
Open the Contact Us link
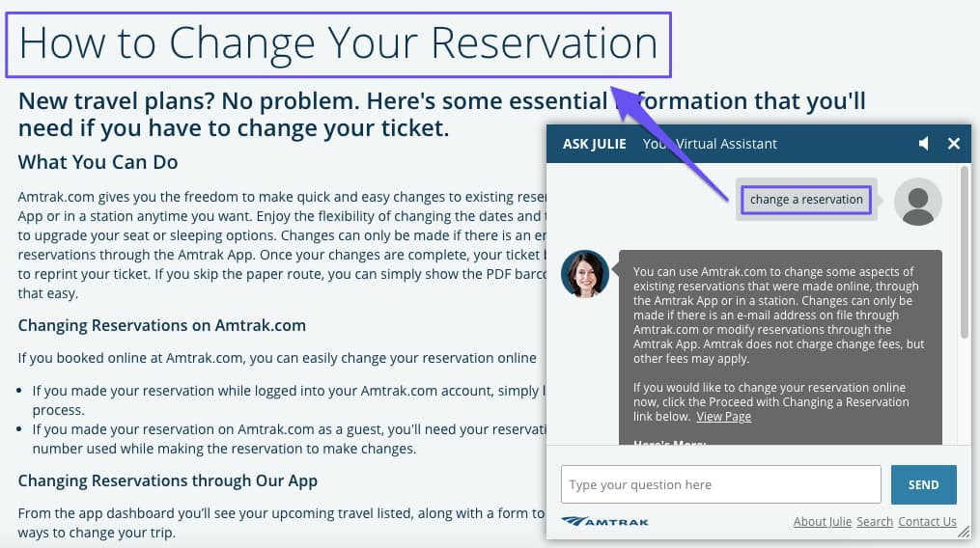[x=927, y=522]
